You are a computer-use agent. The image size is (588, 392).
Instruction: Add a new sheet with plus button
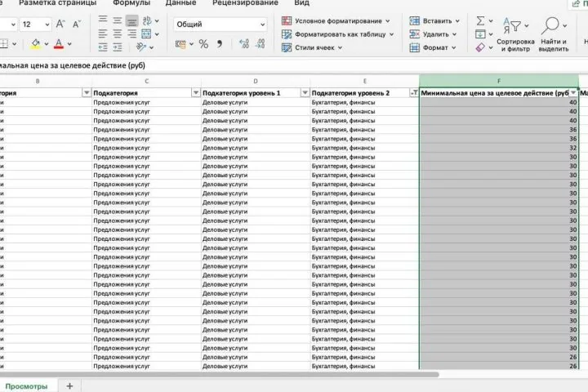point(69,385)
